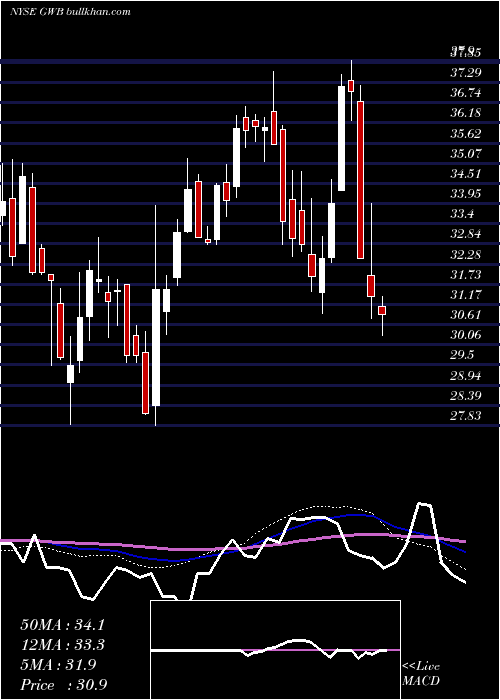The image size is (500, 700).
Task: Click the 12MA : 33.3 readout
Action: click(x=62, y=645)
